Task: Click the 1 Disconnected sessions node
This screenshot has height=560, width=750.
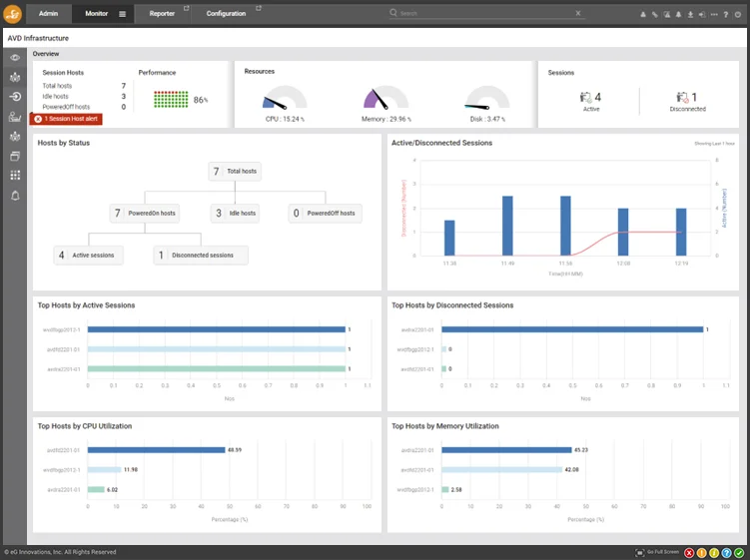Action: point(201,256)
